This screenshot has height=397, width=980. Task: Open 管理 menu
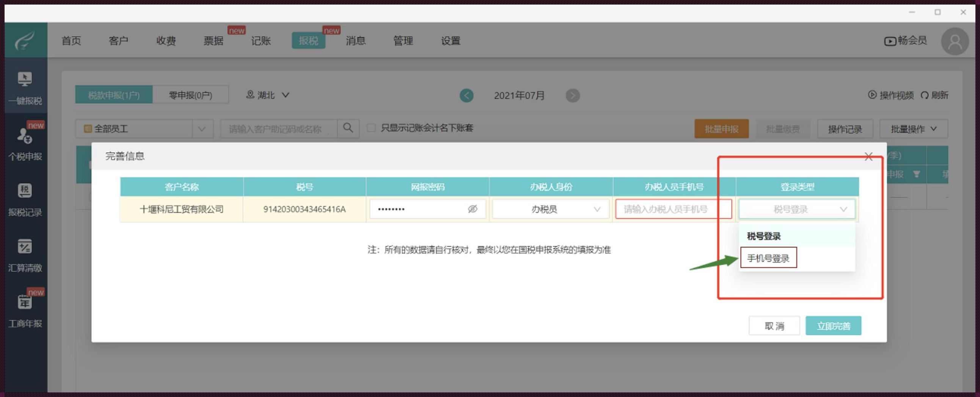coord(403,41)
